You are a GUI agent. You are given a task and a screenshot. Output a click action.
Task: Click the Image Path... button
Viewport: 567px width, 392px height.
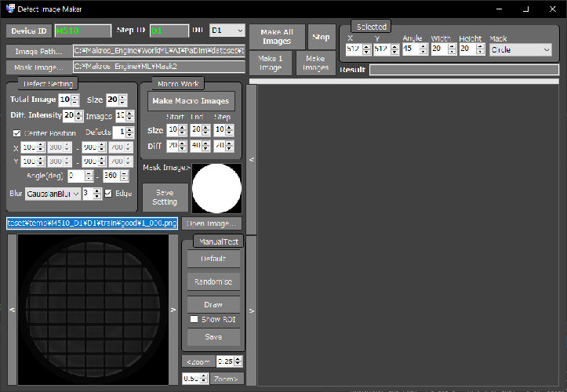coord(38,51)
